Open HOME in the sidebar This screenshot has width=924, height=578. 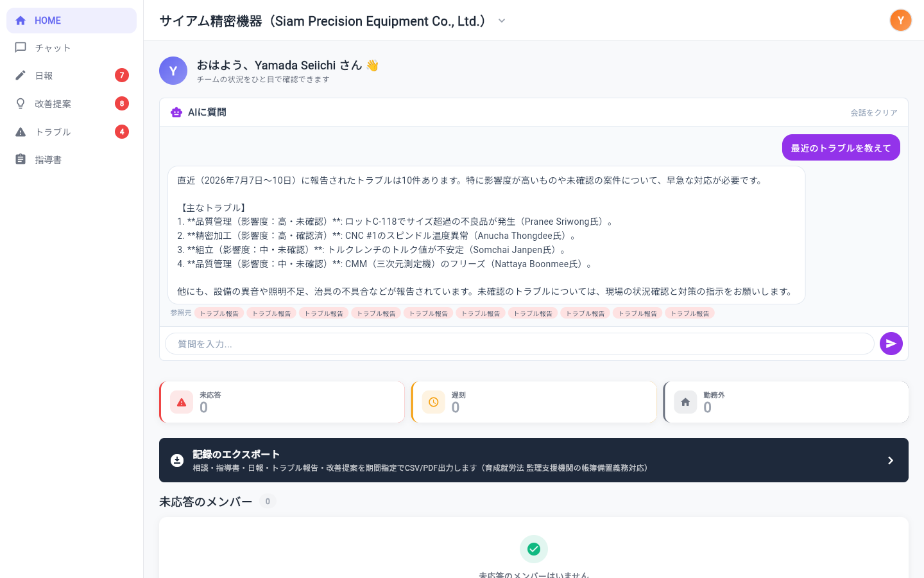(x=71, y=21)
